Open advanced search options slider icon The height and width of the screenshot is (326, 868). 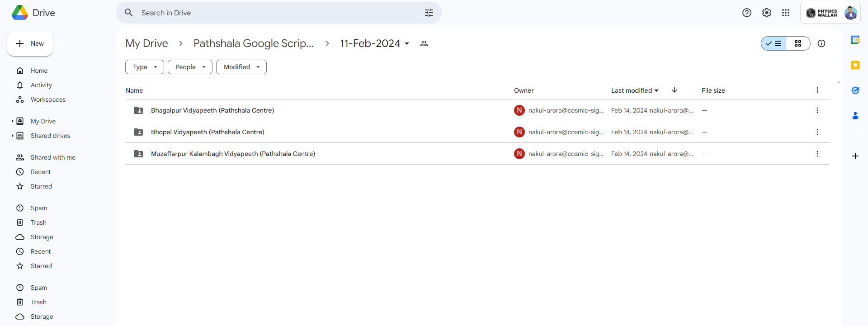tap(429, 13)
